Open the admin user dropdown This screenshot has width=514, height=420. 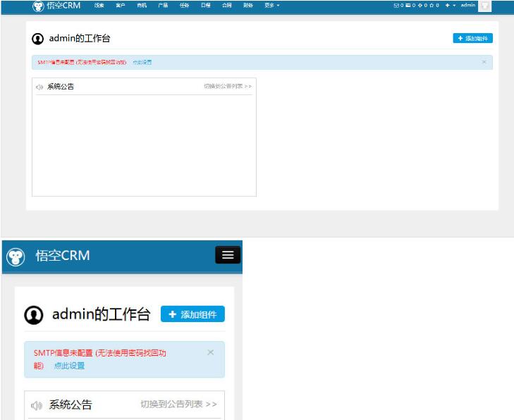[x=467, y=6]
